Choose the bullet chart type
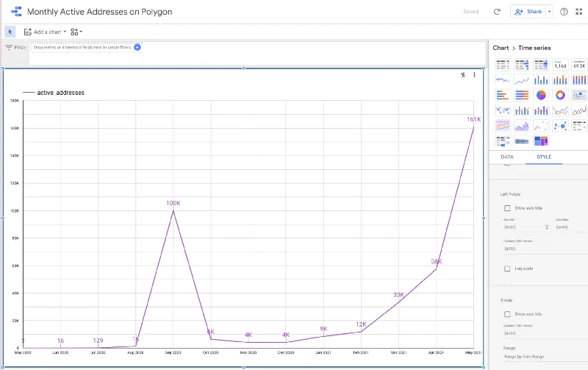The image size is (588, 370). (522, 141)
